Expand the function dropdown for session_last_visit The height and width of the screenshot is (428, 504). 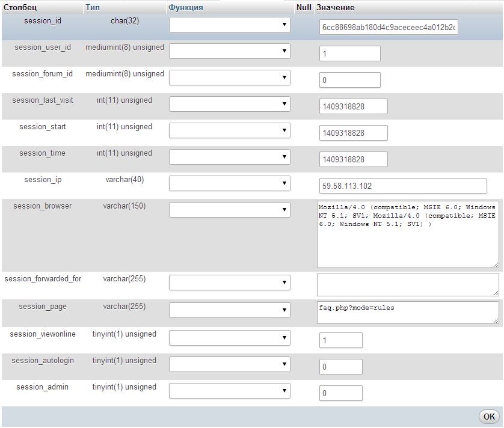[x=229, y=104]
